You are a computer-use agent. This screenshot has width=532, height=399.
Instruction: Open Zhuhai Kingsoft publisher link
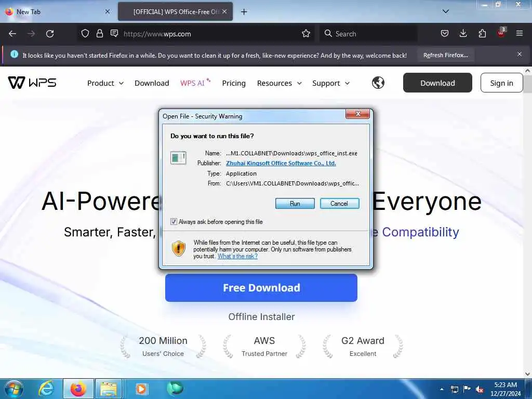coord(281,163)
